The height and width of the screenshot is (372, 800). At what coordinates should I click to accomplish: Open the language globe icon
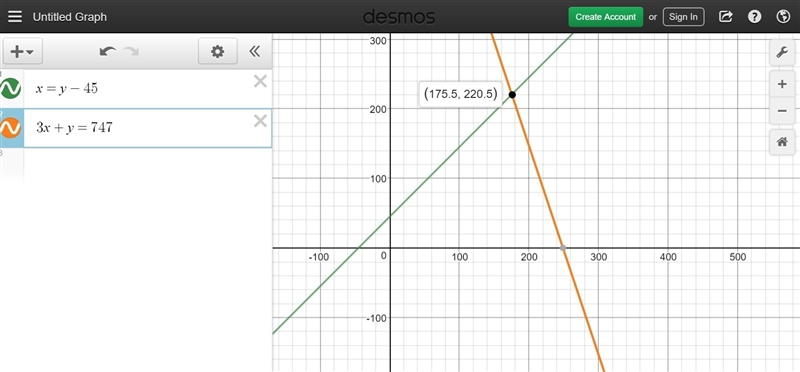783,17
